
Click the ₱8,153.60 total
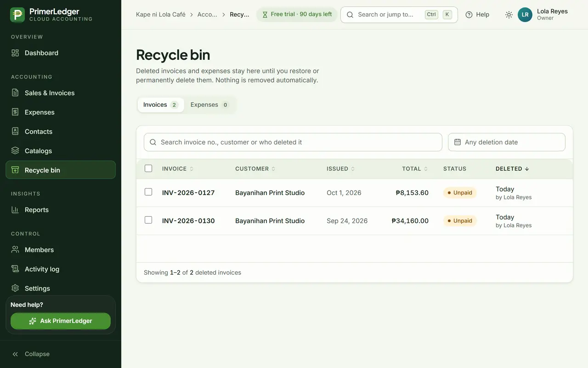(412, 193)
